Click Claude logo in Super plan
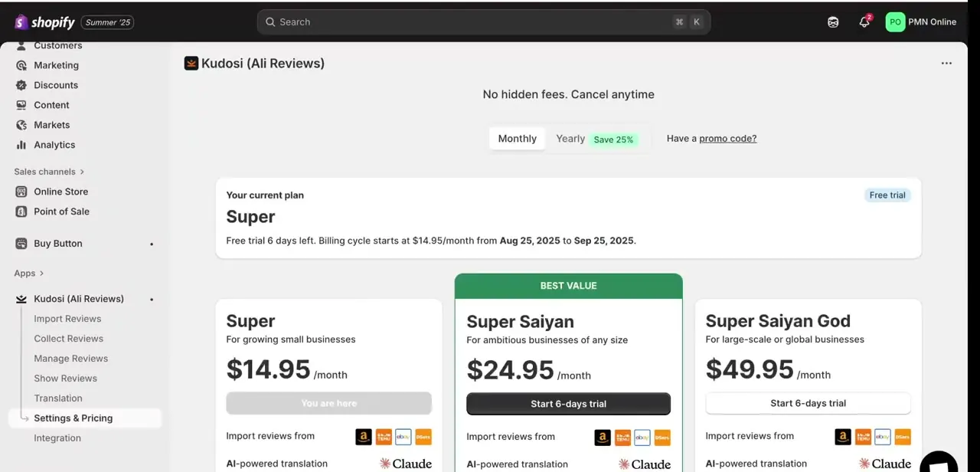The height and width of the screenshot is (472, 980). pyautogui.click(x=406, y=464)
